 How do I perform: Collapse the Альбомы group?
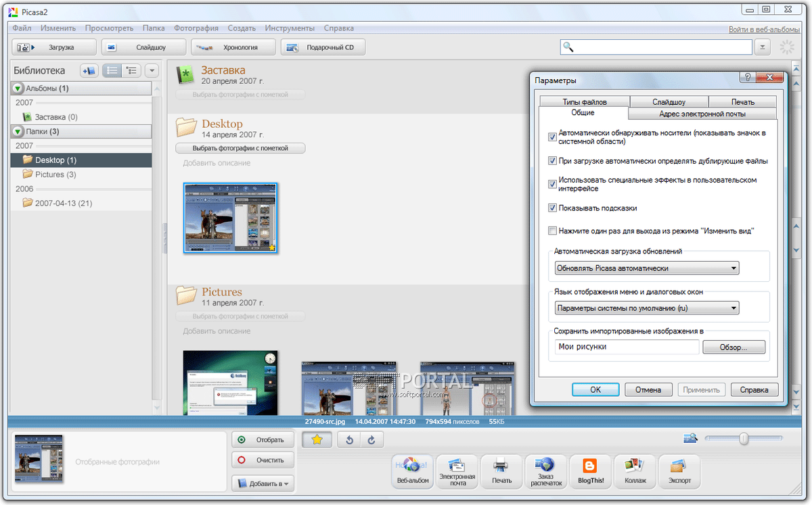(x=18, y=89)
